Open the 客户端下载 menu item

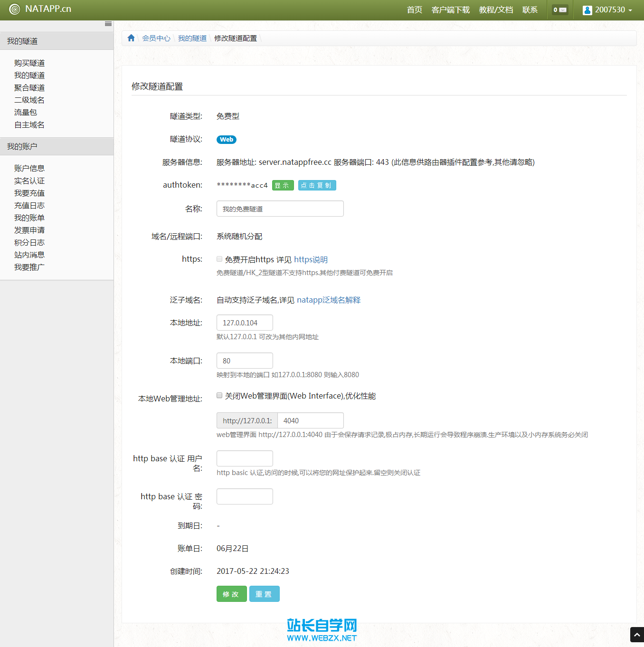tap(450, 10)
